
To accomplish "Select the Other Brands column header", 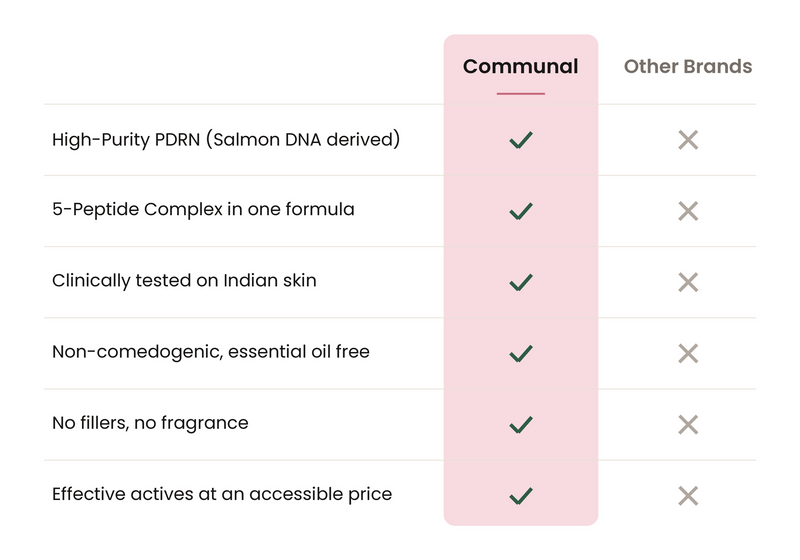I will [688, 66].
